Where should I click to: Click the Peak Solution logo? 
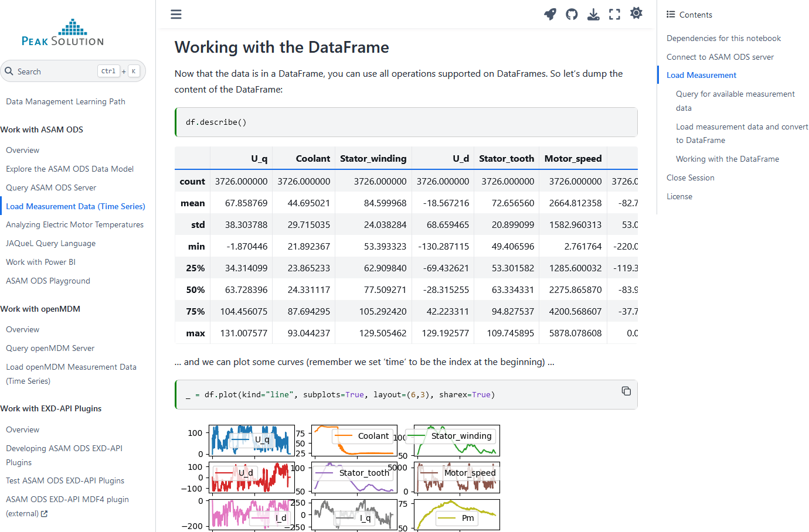click(x=63, y=33)
